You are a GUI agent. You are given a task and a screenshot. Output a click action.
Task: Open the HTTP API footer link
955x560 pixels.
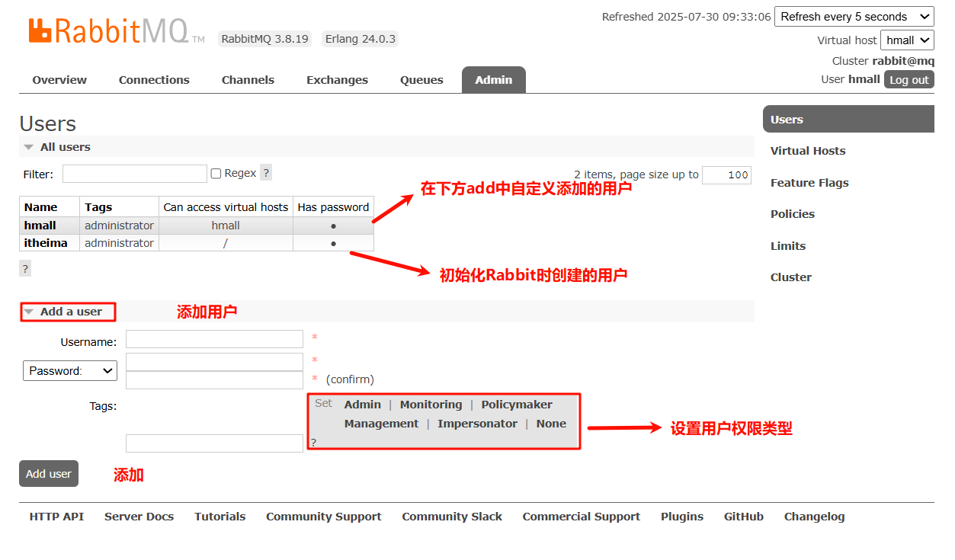[x=56, y=517]
